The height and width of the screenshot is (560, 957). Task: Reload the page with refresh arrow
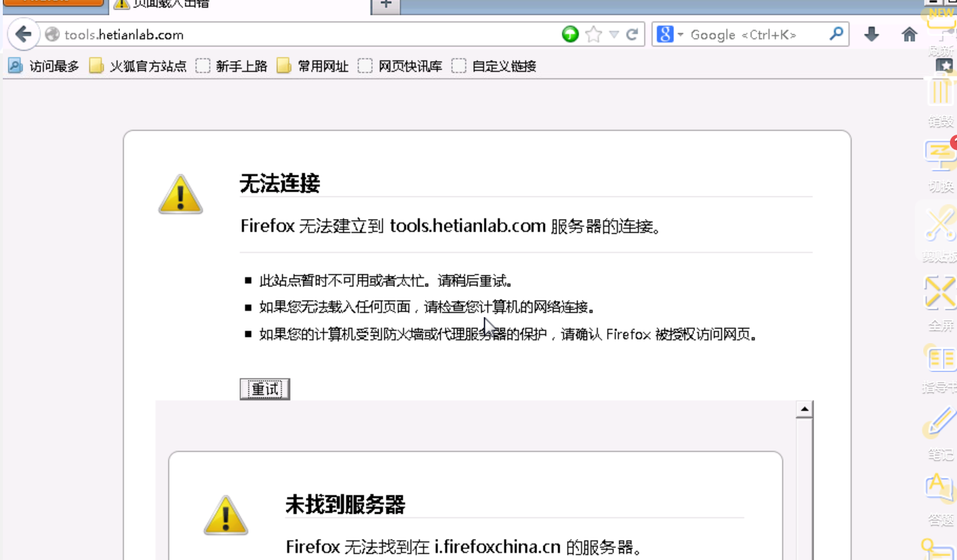(632, 34)
